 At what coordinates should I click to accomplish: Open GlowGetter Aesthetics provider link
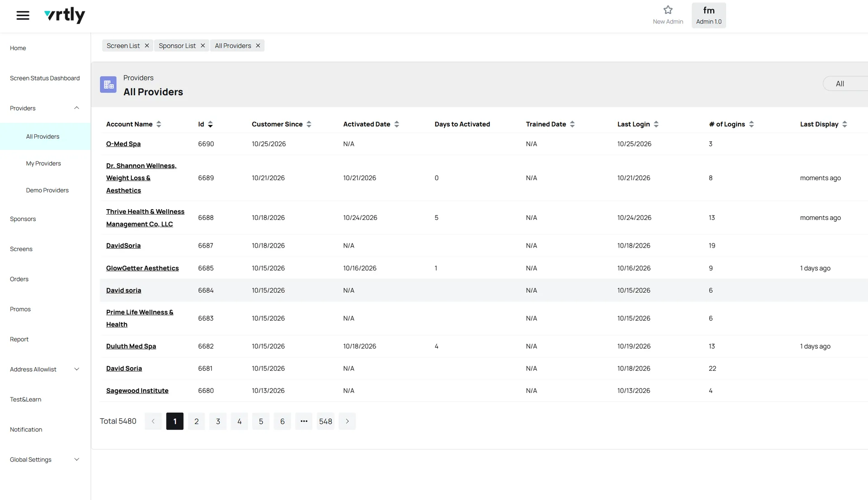click(142, 268)
